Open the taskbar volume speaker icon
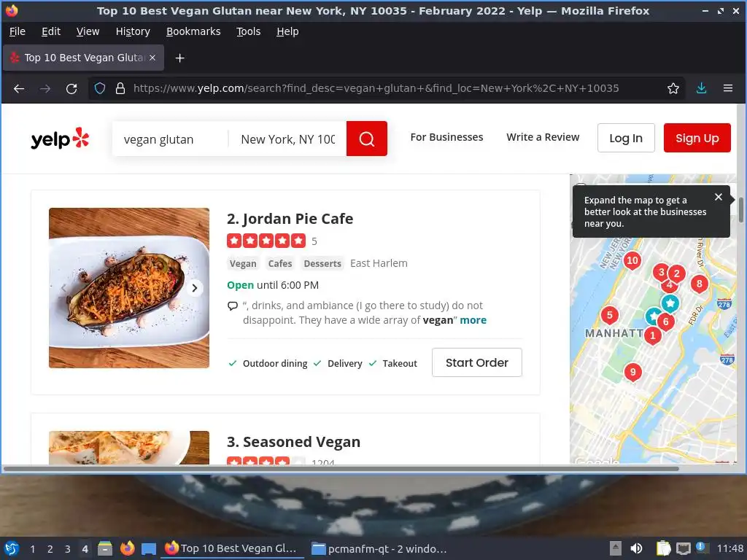 click(x=636, y=548)
